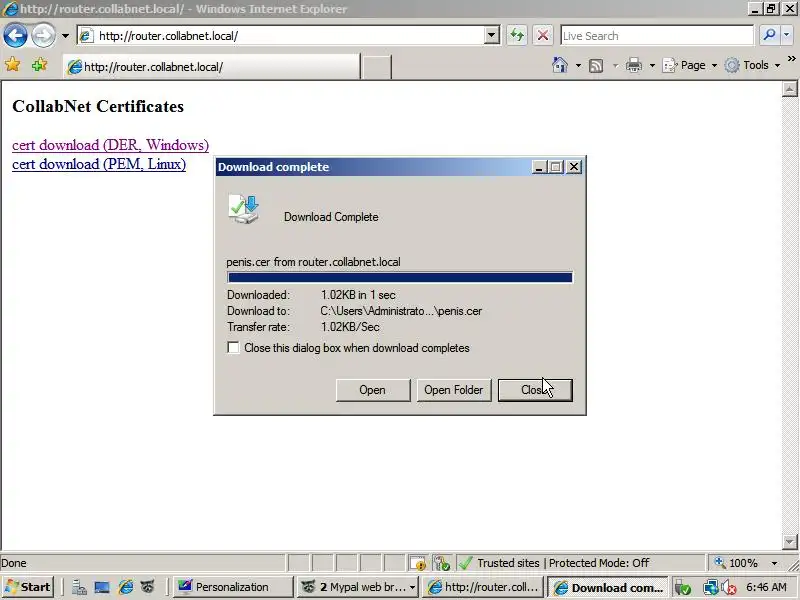Viewport: 800px width, 600px height.
Task: Switch to router.coll... IE taskbar button
Action: 483,587
